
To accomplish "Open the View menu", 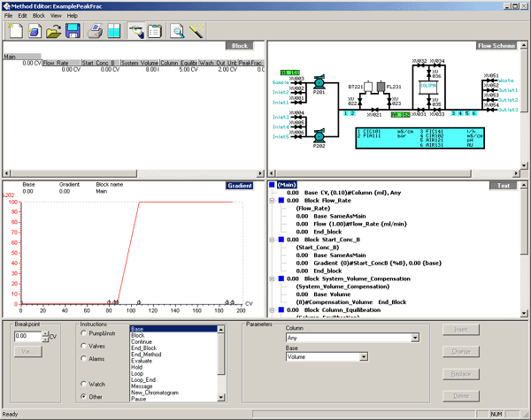I will click(x=56, y=16).
